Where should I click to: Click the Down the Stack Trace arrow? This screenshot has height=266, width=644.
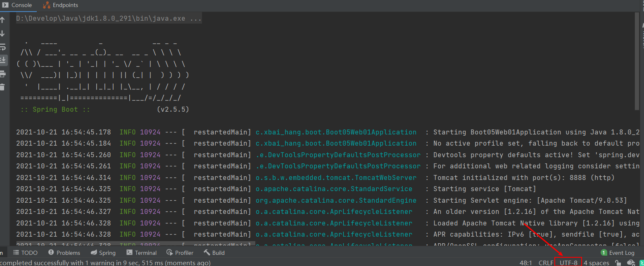(x=2, y=33)
